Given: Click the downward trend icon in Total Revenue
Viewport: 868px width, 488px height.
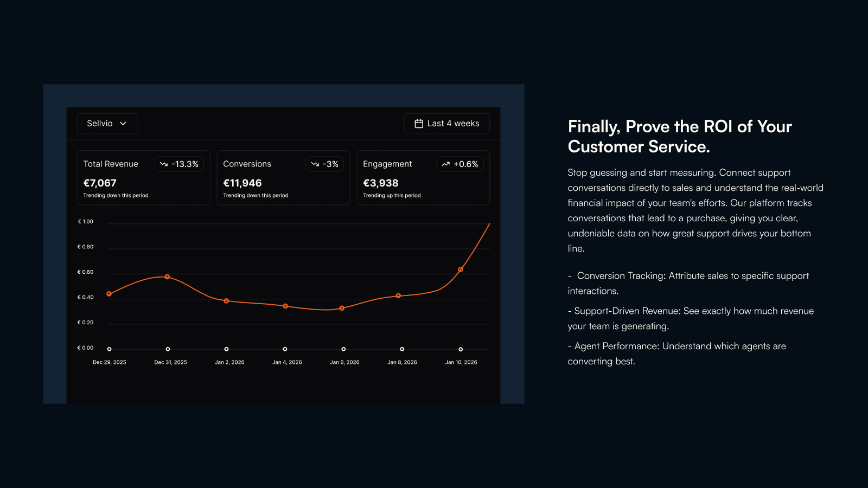Looking at the screenshot, I should 164,164.
